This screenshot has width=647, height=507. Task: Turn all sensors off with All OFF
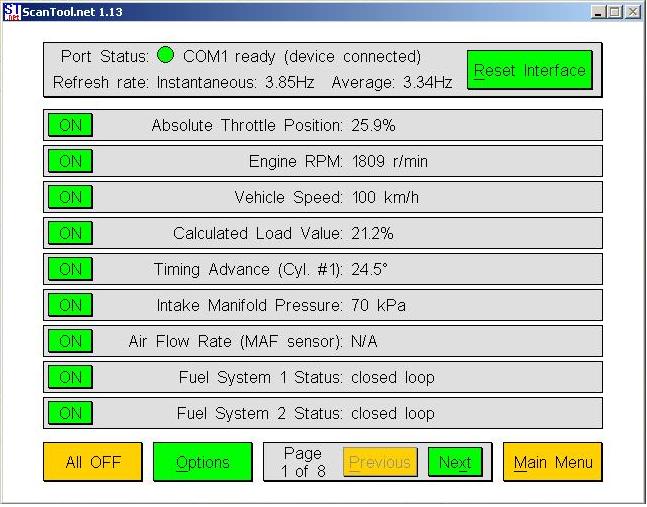[x=93, y=462]
